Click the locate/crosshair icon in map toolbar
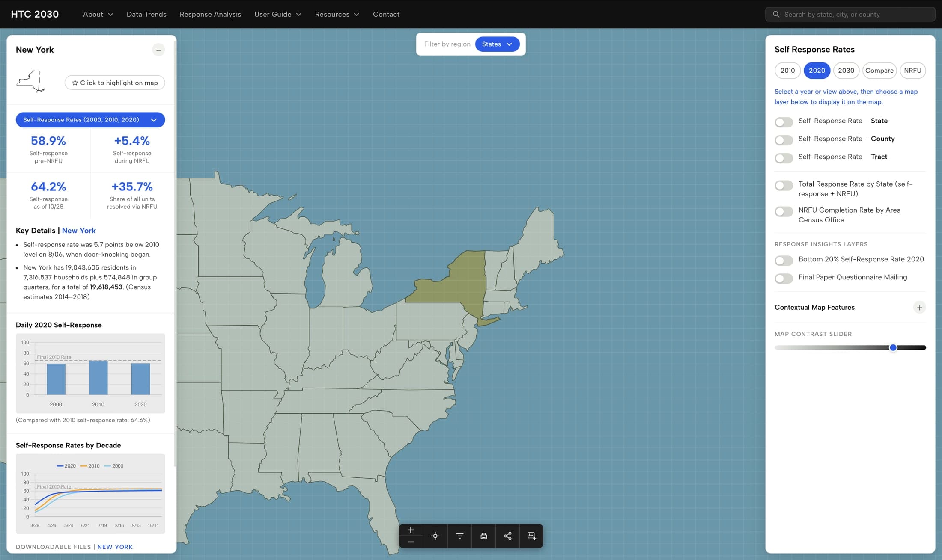The image size is (942, 560). [435, 536]
